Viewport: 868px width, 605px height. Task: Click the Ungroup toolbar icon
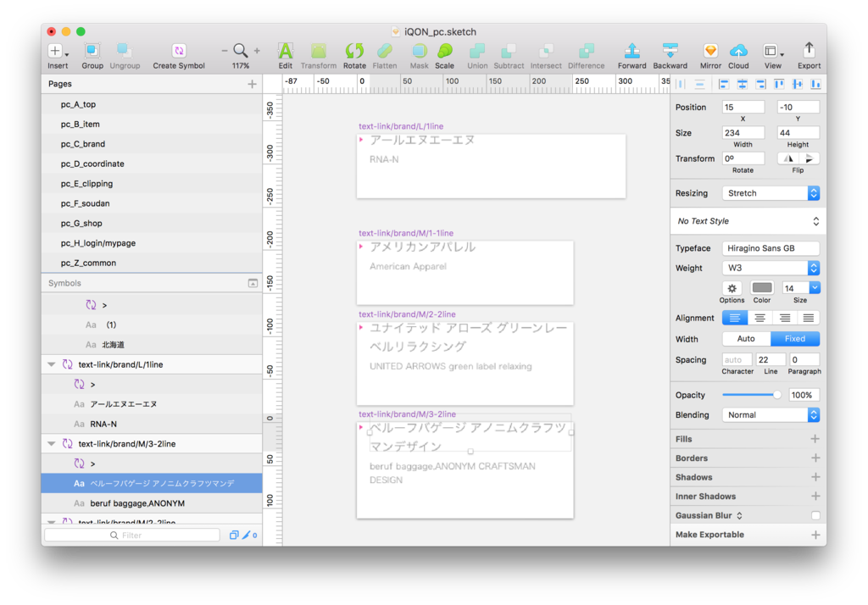(x=125, y=51)
